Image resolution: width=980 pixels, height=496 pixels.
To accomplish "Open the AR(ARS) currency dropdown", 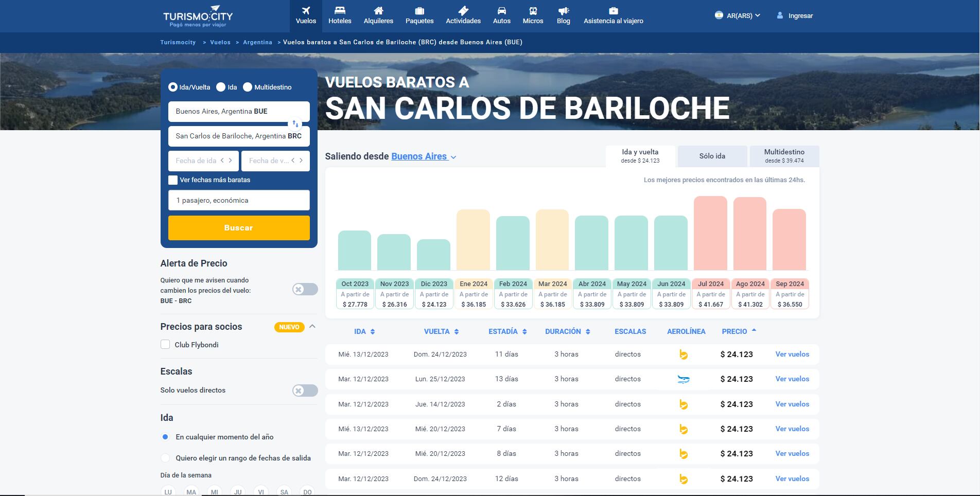I will click(x=738, y=15).
